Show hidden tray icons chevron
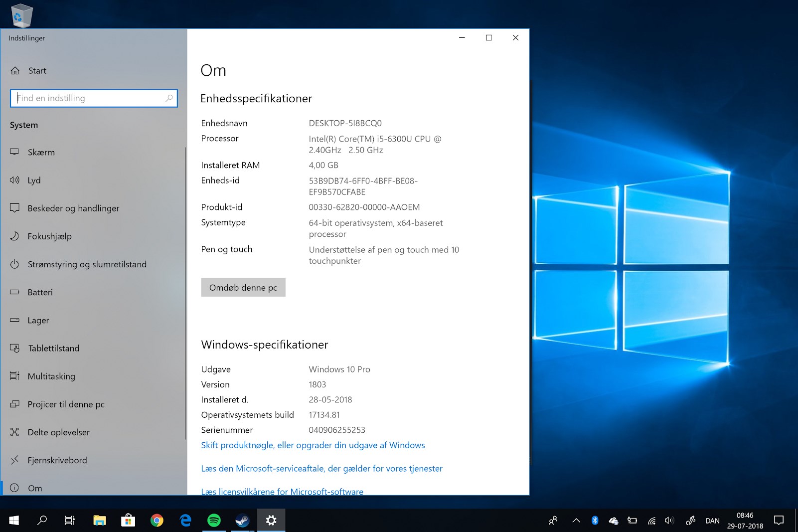Screen dimensions: 798x532 [576, 521]
